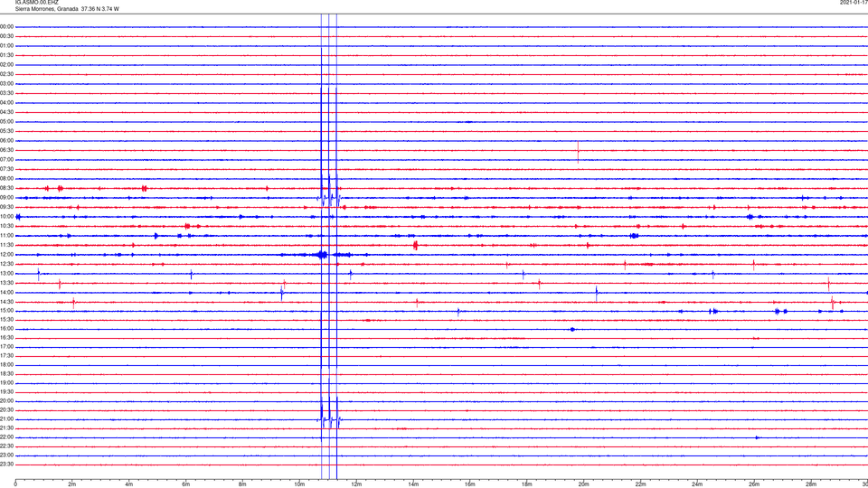Viewport: 868px width, 488px height.
Task: Pick the 02:00 time label
Action: 6,65
